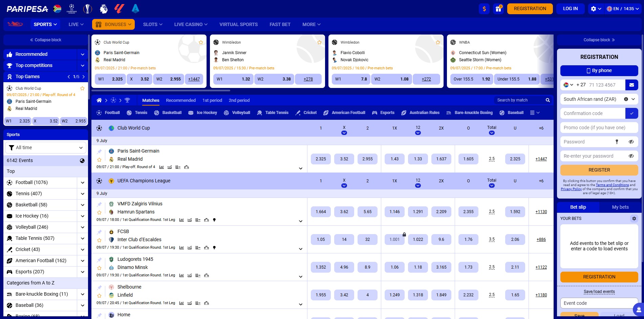The height and width of the screenshot is (319, 644).
Task: Open statistics icon for Paris Saint-Germain match
Action: [162, 167]
